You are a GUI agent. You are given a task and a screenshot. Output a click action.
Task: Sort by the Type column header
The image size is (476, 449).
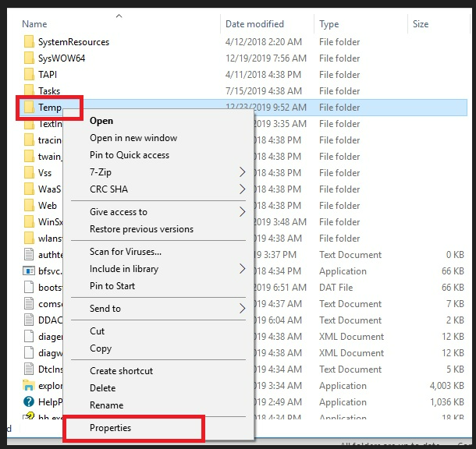(329, 24)
